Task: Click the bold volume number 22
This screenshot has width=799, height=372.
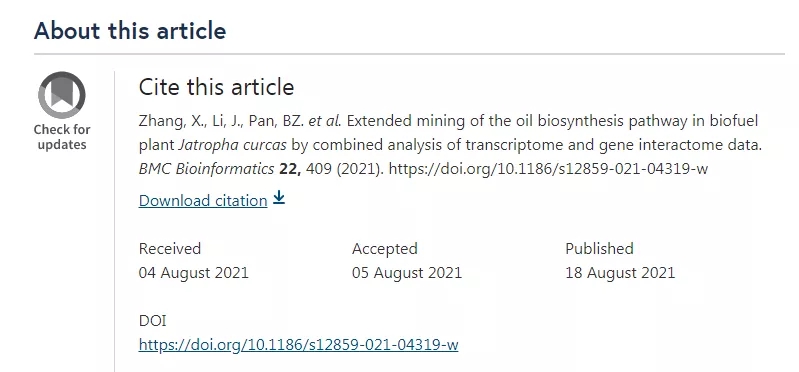Action: point(290,169)
